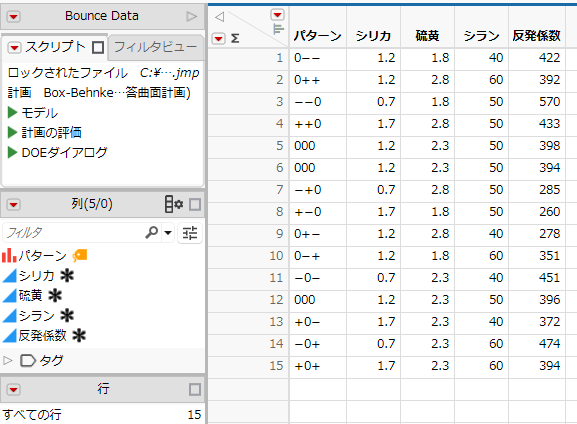Click the gray arrow beside Bounce Data title
The width and height of the screenshot is (577, 424).
click(x=191, y=17)
